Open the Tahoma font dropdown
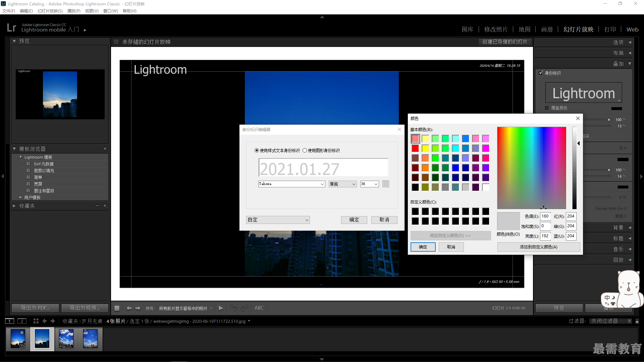The image size is (644, 362). tap(291, 184)
